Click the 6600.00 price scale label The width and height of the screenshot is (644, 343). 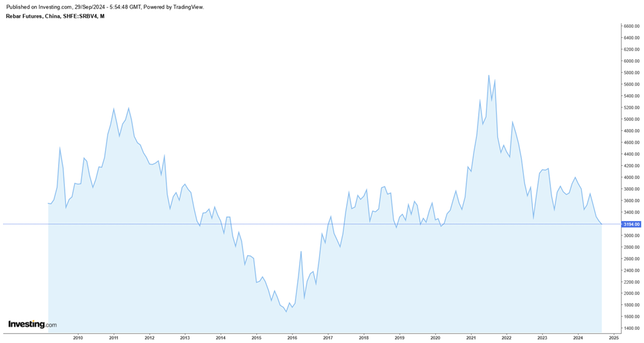pos(631,26)
